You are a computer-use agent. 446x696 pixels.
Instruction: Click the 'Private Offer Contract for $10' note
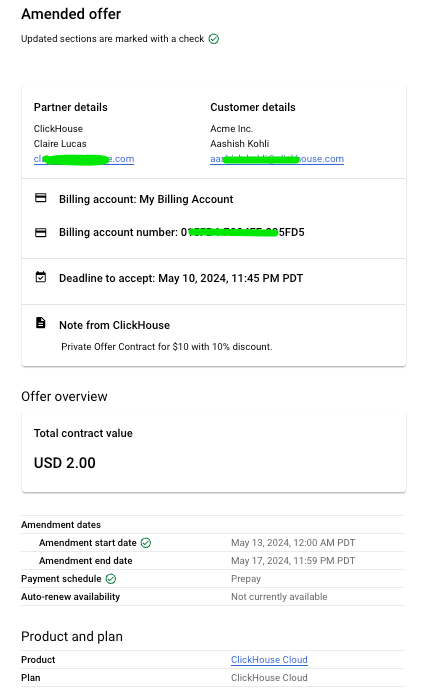coord(166,347)
